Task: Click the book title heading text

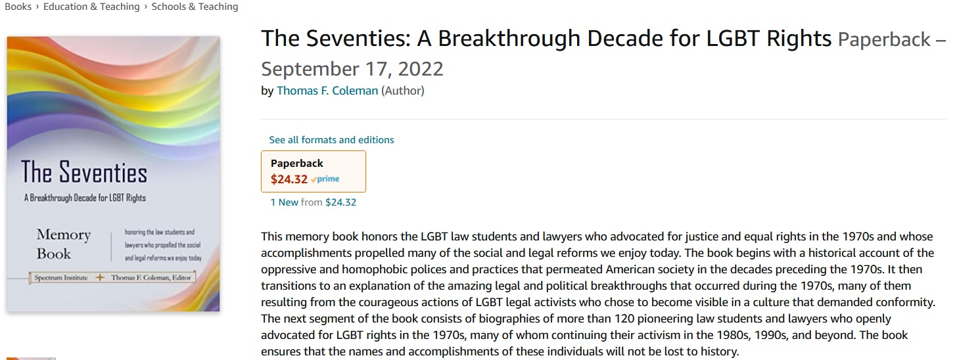Action: click(x=546, y=39)
